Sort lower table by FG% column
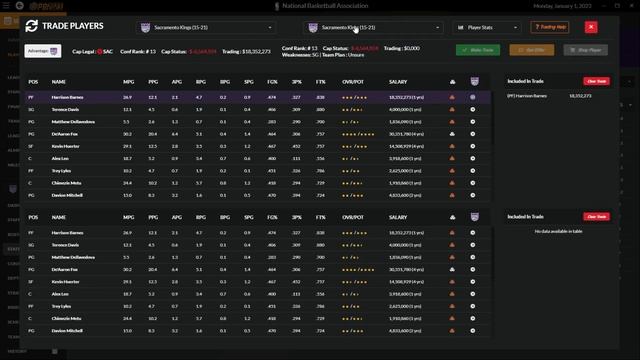640x360 pixels. pyautogui.click(x=272, y=218)
